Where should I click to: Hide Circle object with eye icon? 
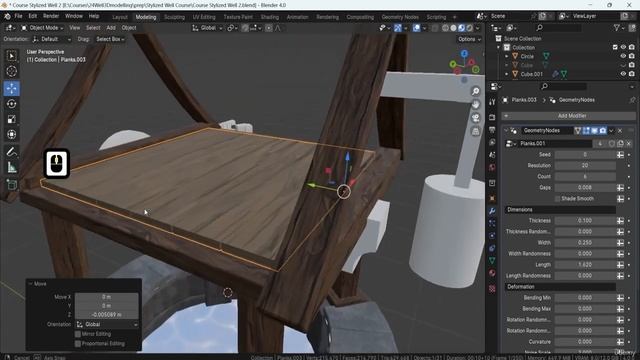(623, 56)
